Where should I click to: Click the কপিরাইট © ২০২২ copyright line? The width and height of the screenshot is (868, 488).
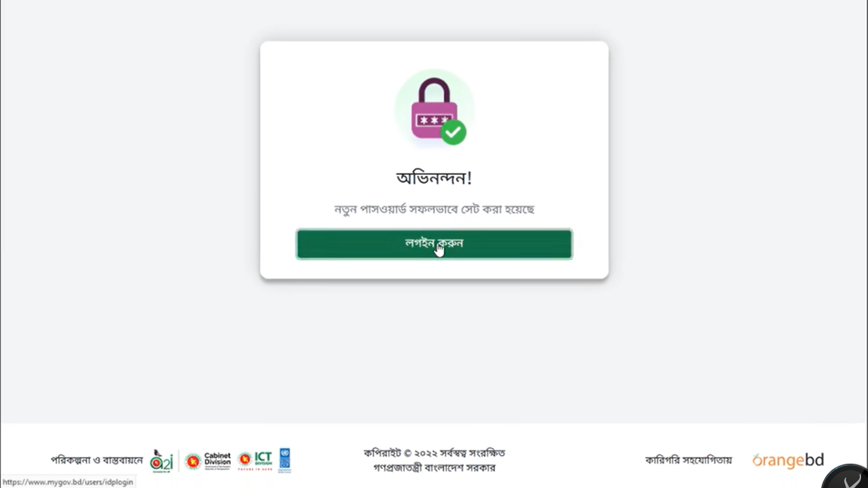(x=434, y=453)
